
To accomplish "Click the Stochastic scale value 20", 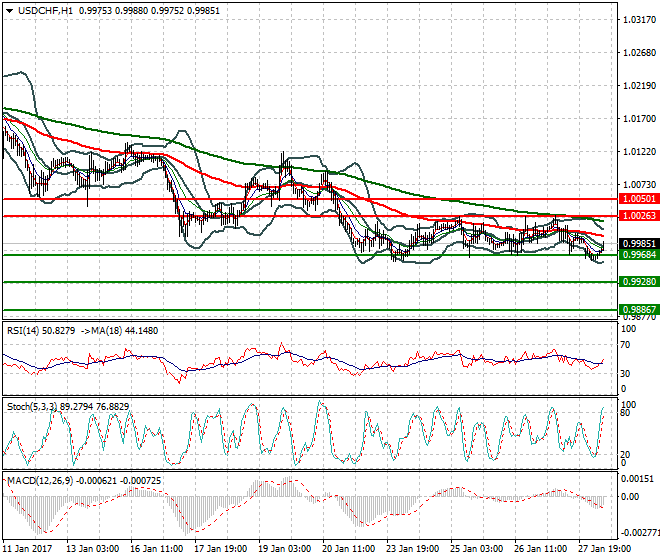I will tap(625, 455).
